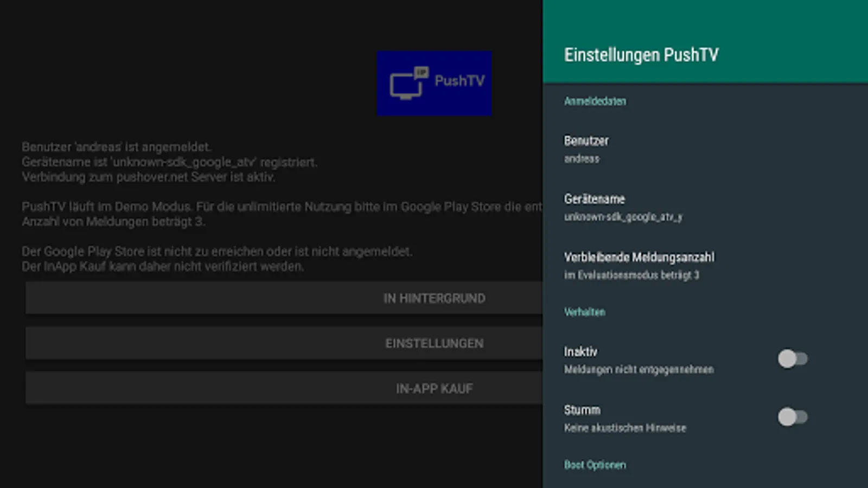Click the Verhalten section header
Image resolution: width=868 pixels, height=488 pixels.
585,312
